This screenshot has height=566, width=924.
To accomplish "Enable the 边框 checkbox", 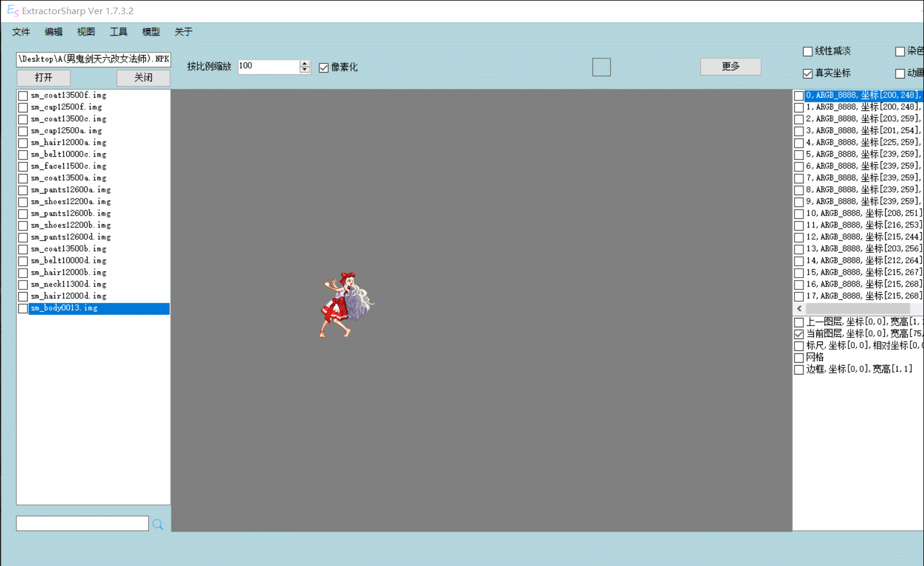I will click(x=799, y=369).
